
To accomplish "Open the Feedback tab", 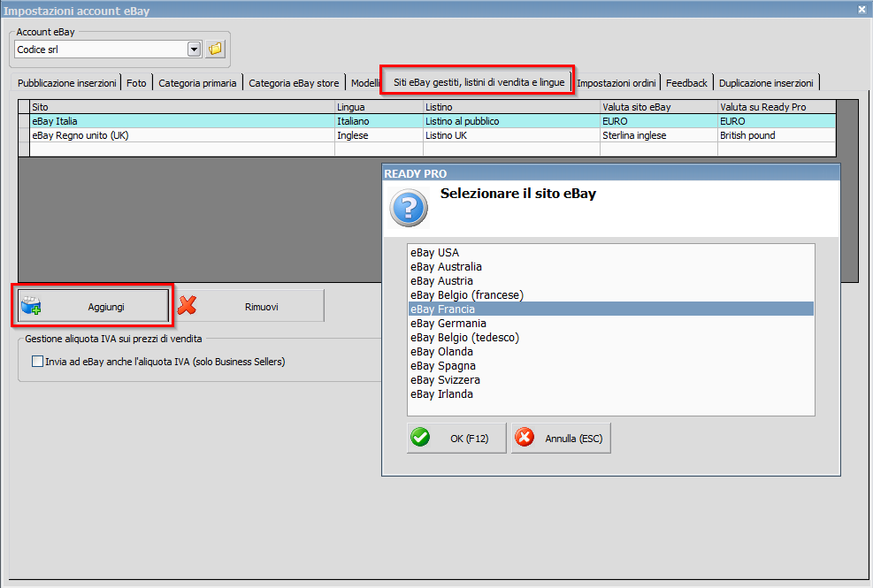I will click(x=686, y=83).
